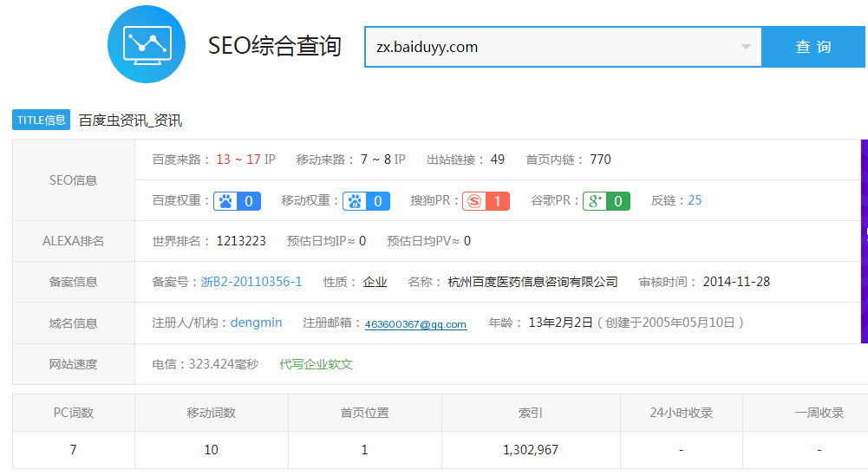868x476 pixels.
Task: Click the 一周收录 column header
Action: tap(819, 413)
